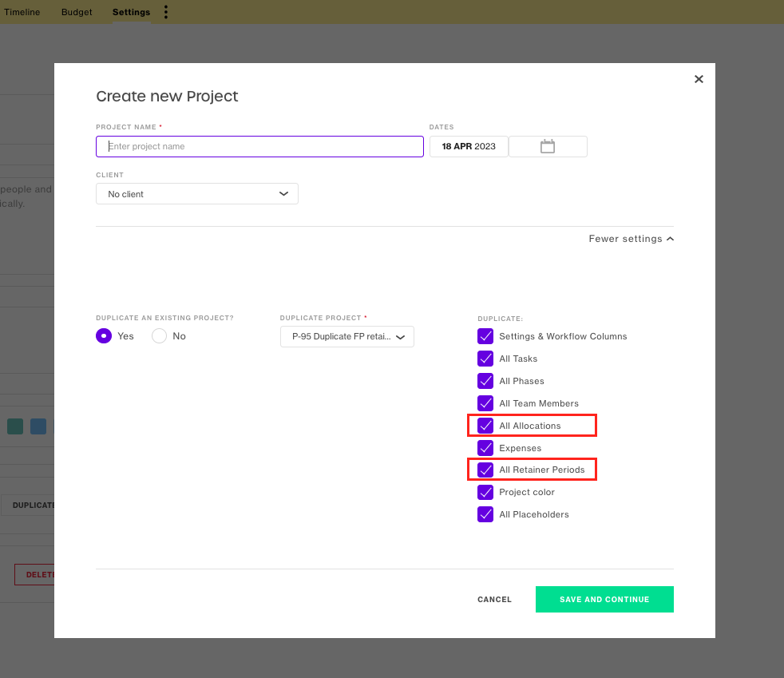Open the end date calendar picker
The image size is (784, 678).
click(x=548, y=146)
